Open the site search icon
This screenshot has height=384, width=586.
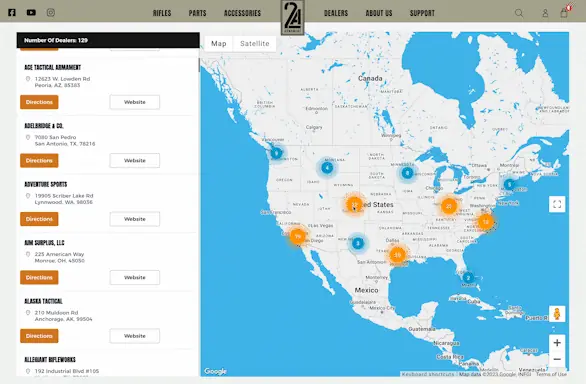click(519, 13)
